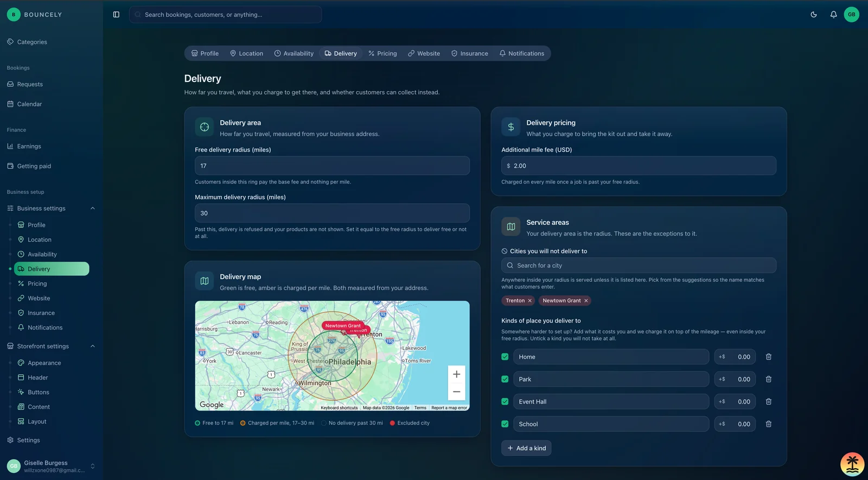Screen dimensions: 868x480
Task: Toggle the sidebar collapse icon
Action: (116, 15)
